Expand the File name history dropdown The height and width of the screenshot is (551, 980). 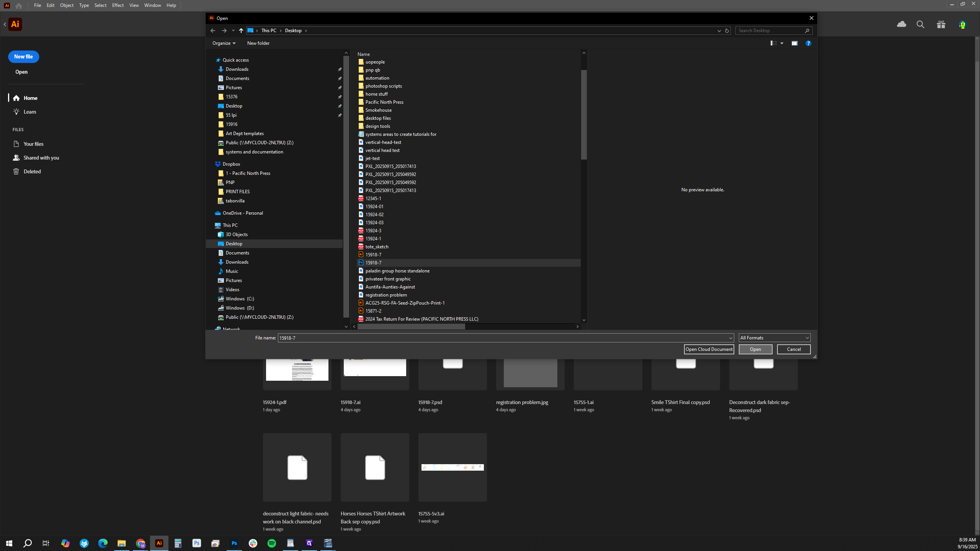(x=730, y=338)
